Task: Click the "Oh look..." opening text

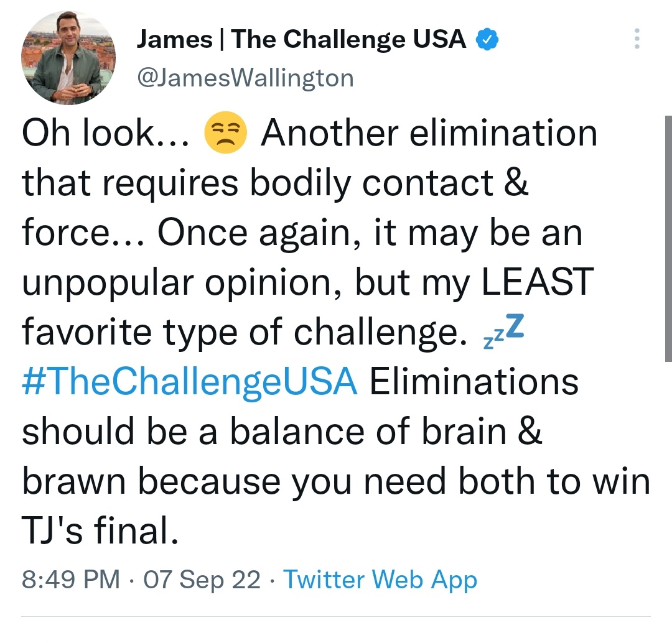Action: coord(105,132)
